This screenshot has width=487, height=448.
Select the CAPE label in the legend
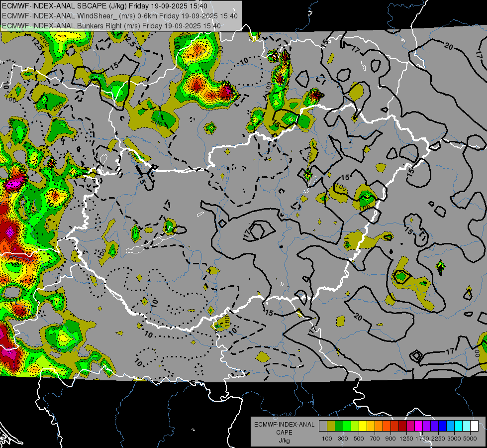(284, 433)
